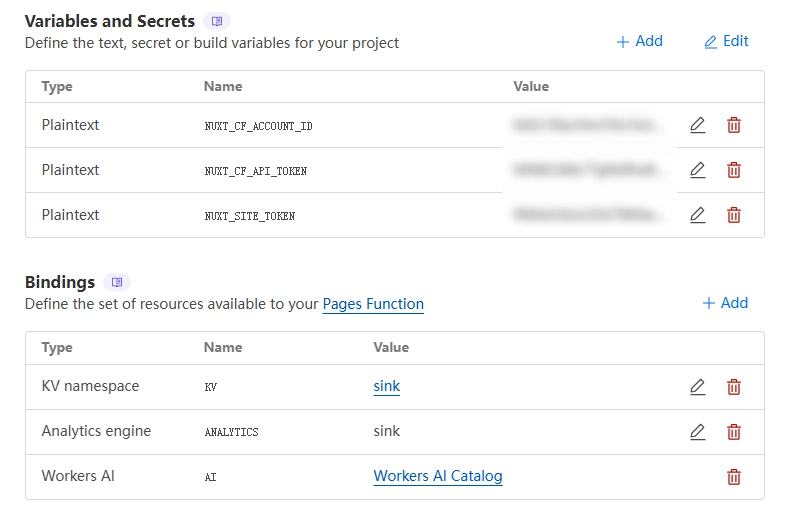Delete the NUXT_CF_API_TOKEN variable

[733, 170]
